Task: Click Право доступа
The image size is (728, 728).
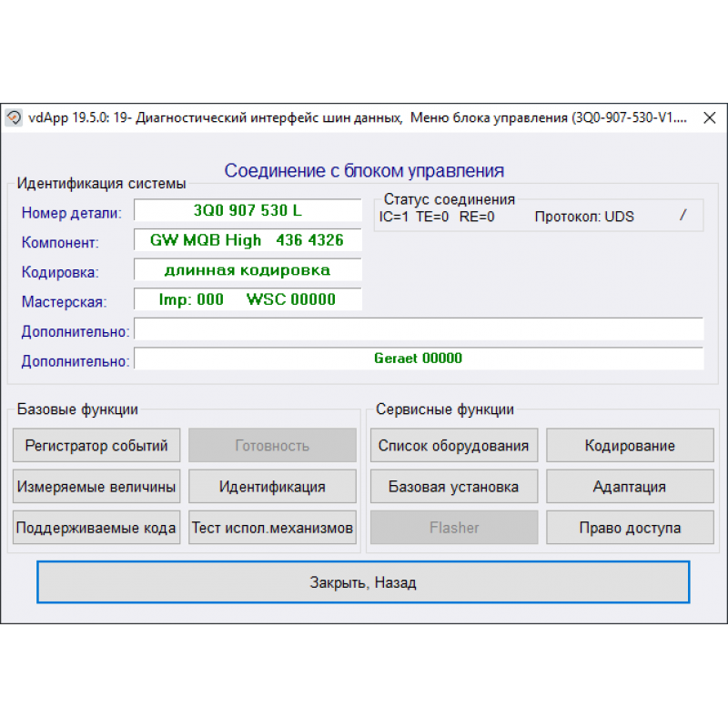Action: tap(630, 527)
